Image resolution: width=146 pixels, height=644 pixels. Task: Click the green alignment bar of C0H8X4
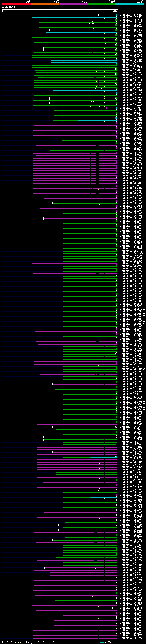pos(90,140)
